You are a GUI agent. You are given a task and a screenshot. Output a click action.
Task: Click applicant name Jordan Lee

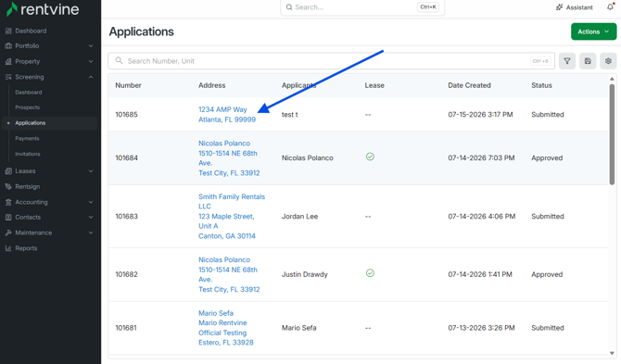pyautogui.click(x=299, y=217)
